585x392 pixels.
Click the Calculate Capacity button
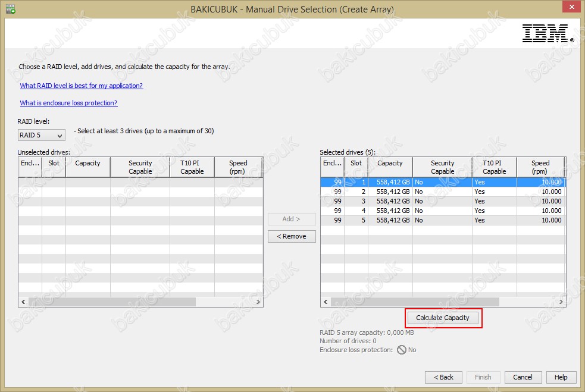coord(443,318)
